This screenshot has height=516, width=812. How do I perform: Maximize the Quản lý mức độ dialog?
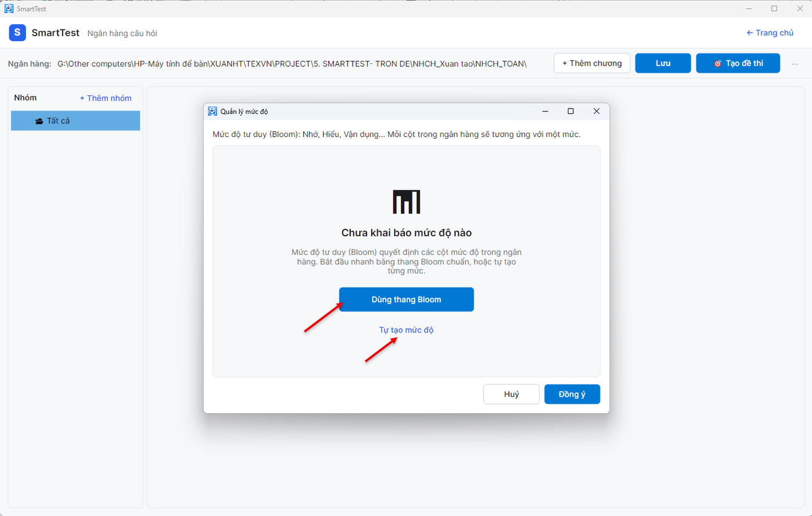(571, 111)
